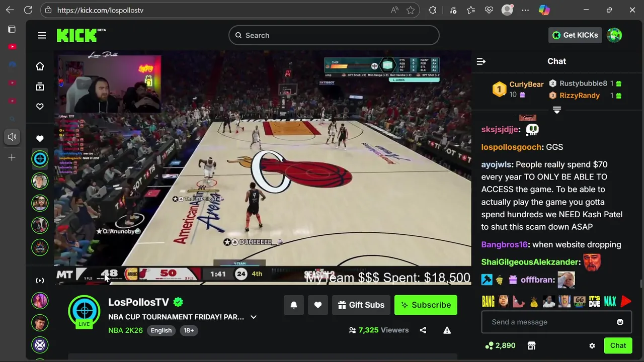This screenshot has width=644, height=362.
Task: Open ShaiGilgeousAlekzander chat username
Action: pos(530,262)
